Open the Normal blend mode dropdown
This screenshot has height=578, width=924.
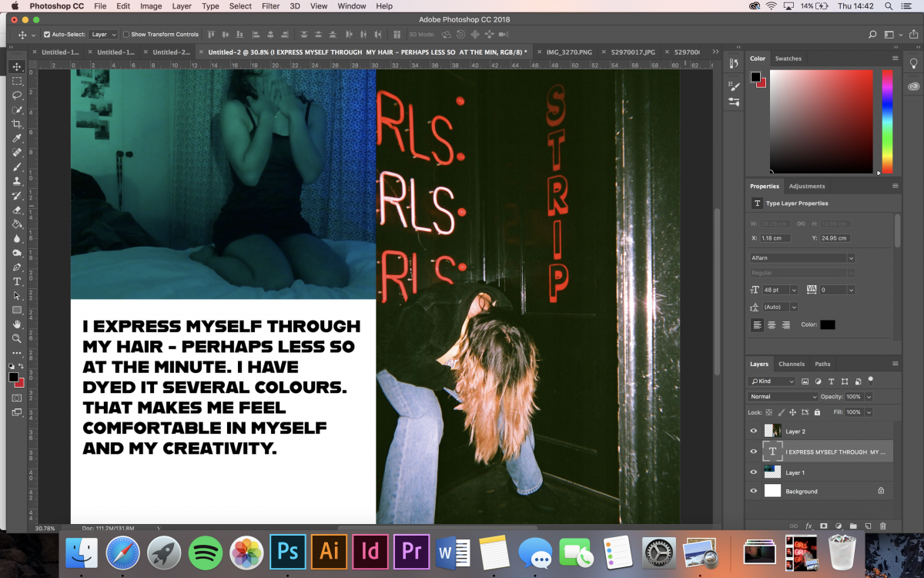tap(783, 397)
